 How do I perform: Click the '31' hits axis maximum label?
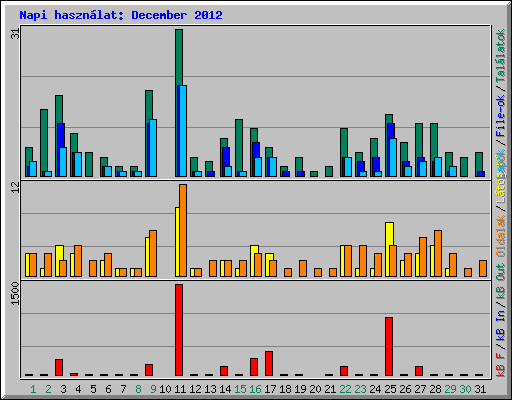pos(16,34)
